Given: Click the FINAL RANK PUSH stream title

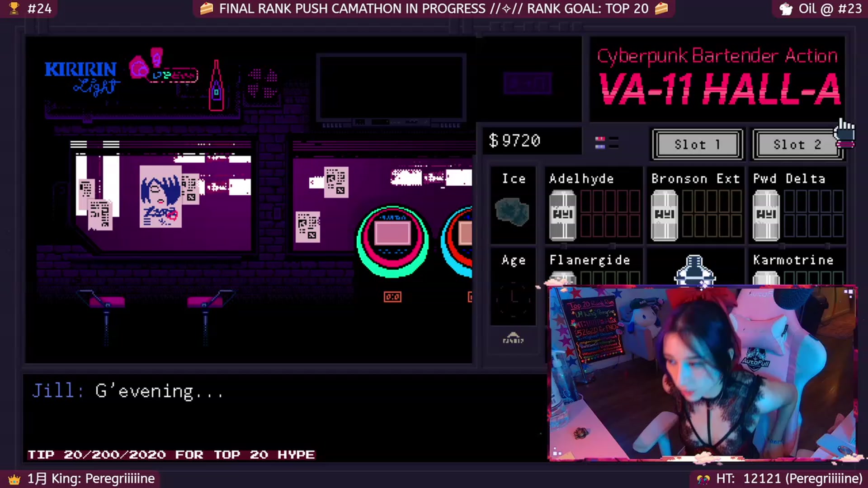Looking at the screenshot, I should pyautogui.click(x=434, y=9).
